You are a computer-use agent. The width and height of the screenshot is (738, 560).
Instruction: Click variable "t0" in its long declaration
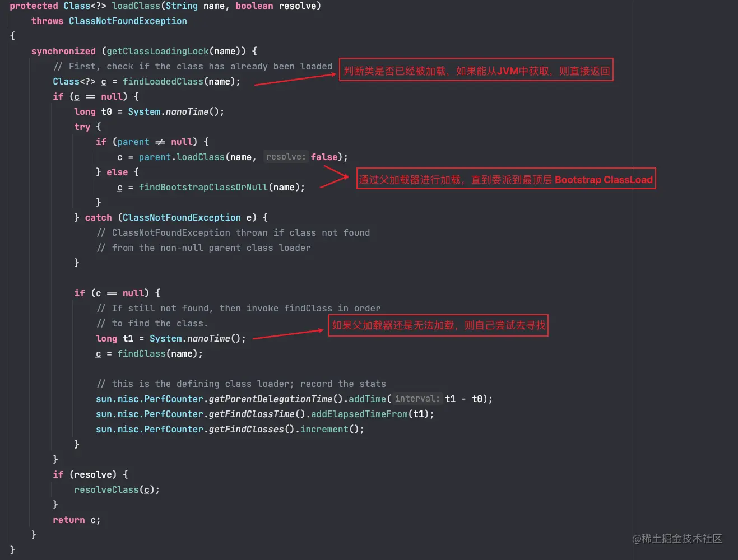point(106,112)
